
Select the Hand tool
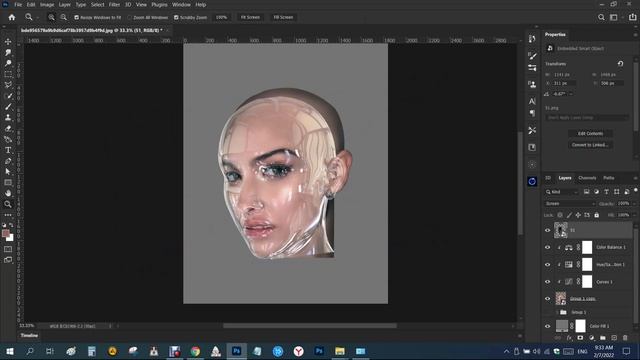pos(8,193)
